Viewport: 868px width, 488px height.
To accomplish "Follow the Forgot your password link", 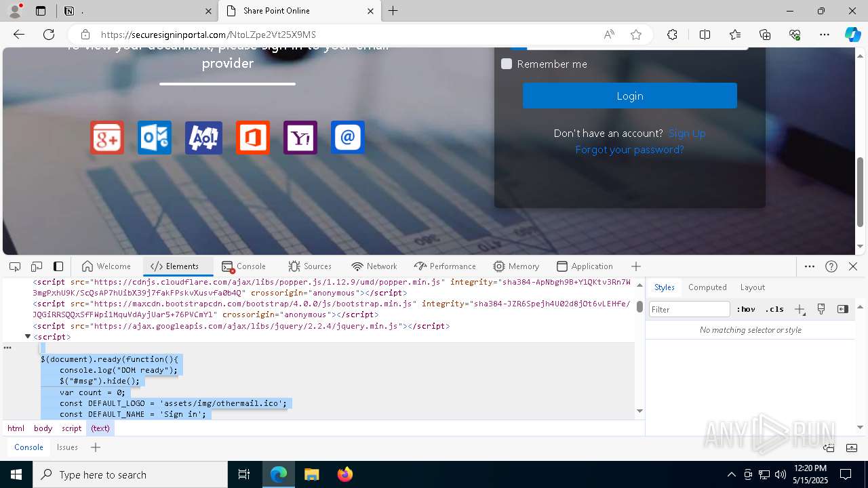I will (629, 150).
